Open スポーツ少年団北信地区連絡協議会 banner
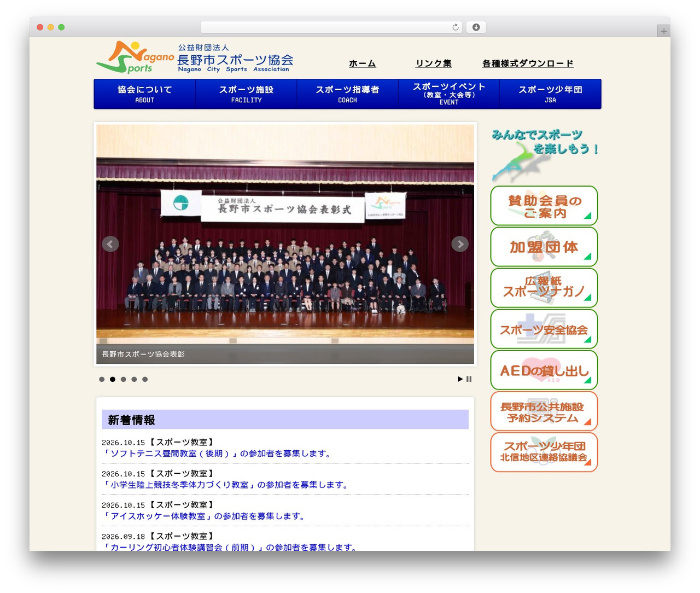 [544, 452]
